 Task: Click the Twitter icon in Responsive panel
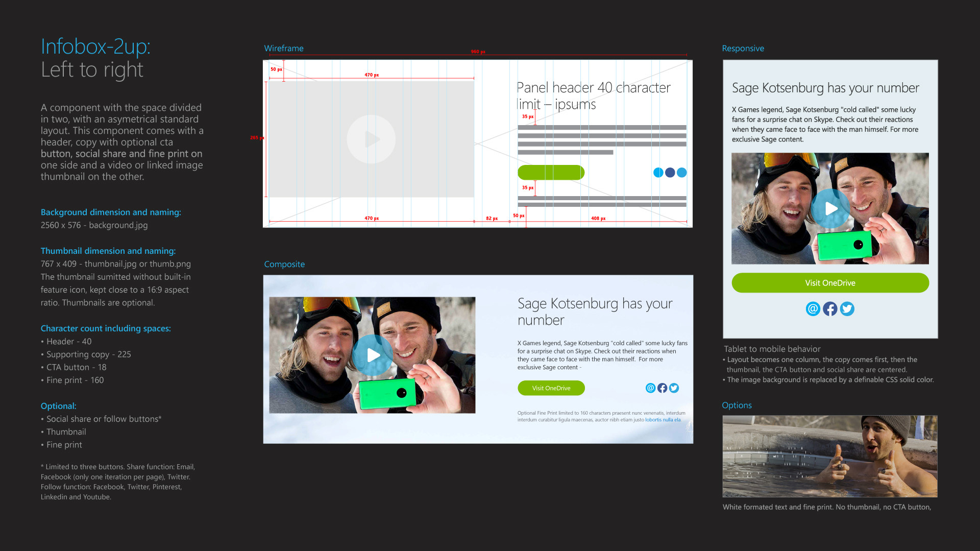point(847,309)
